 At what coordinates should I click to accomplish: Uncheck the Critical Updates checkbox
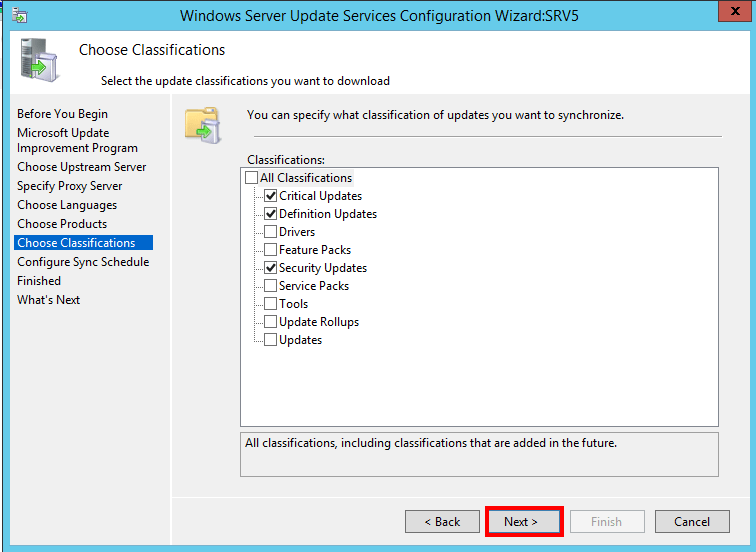pyautogui.click(x=270, y=196)
